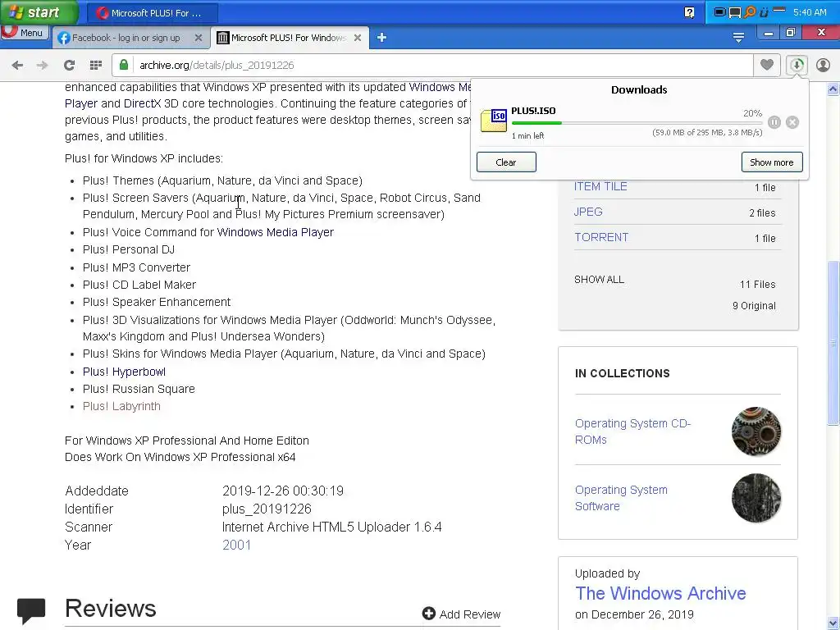Pause the PLUS!.ISO download

774,122
